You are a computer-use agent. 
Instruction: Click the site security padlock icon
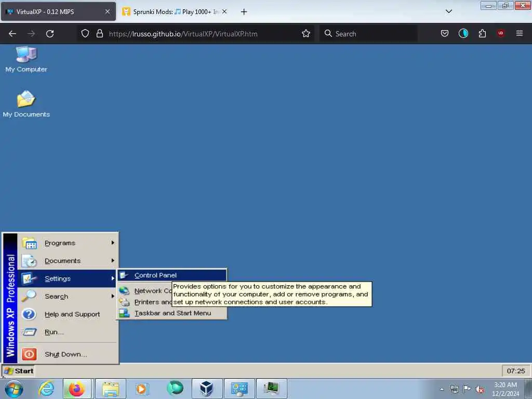pyautogui.click(x=99, y=33)
